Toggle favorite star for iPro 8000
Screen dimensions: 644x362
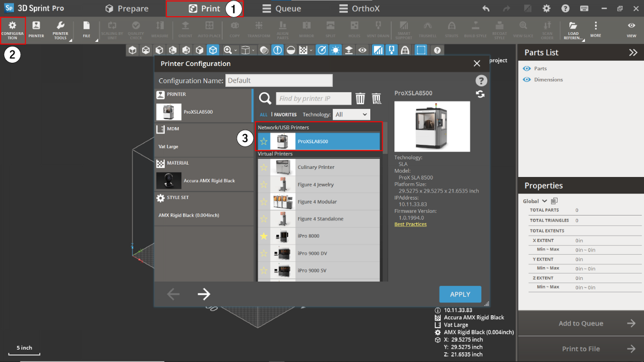[x=264, y=236]
